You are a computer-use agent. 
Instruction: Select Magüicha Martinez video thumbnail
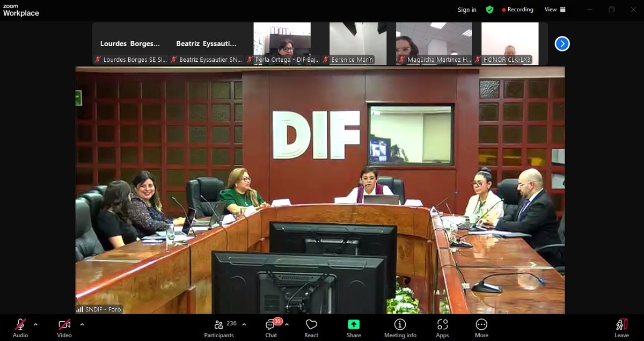(x=434, y=43)
